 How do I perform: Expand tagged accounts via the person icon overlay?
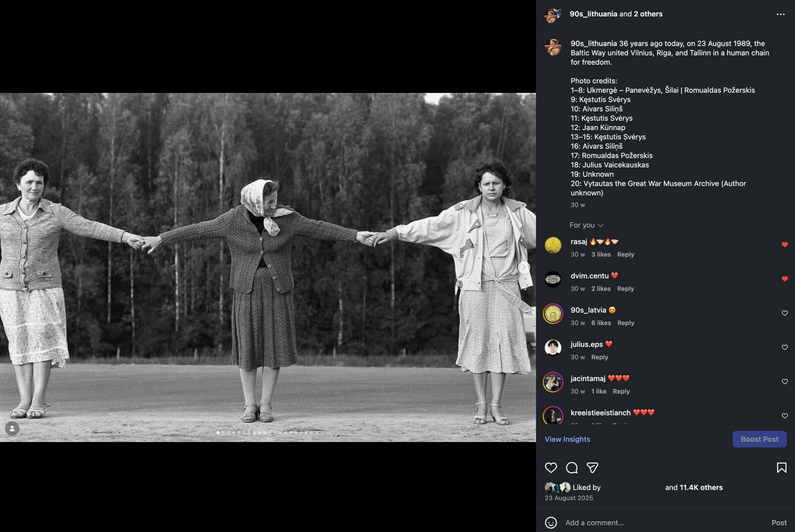pyautogui.click(x=12, y=429)
